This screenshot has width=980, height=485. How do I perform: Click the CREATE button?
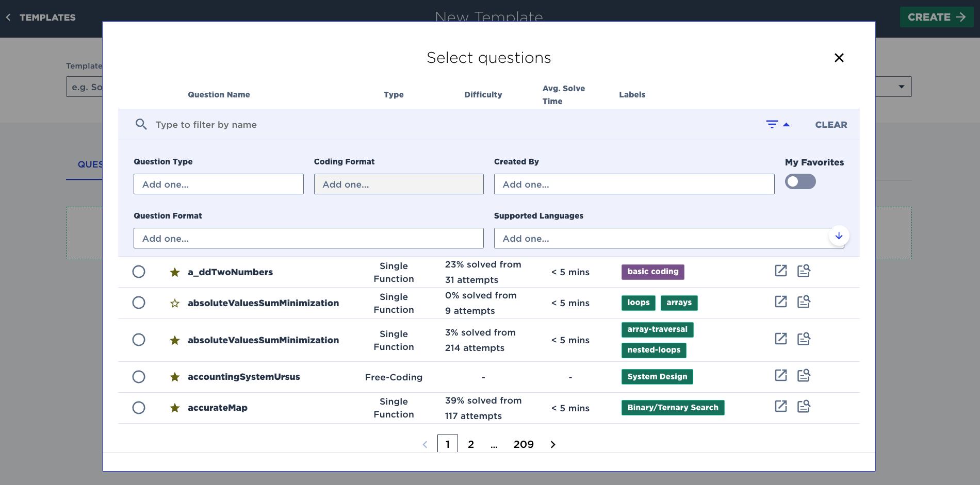(x=936, y=17)
